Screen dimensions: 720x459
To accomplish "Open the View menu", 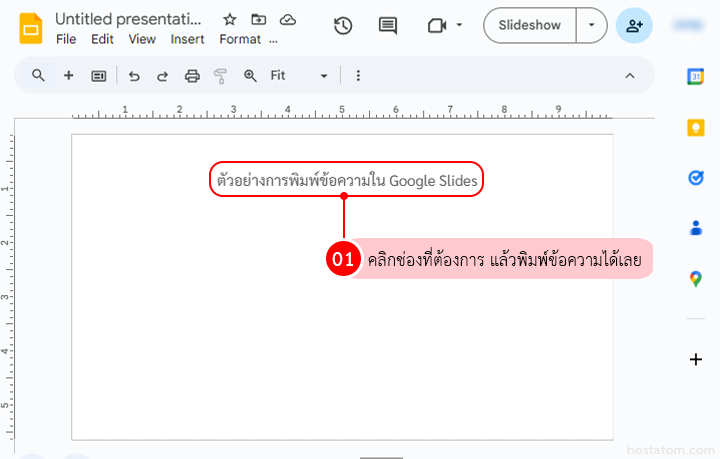I will pos(142,39).
